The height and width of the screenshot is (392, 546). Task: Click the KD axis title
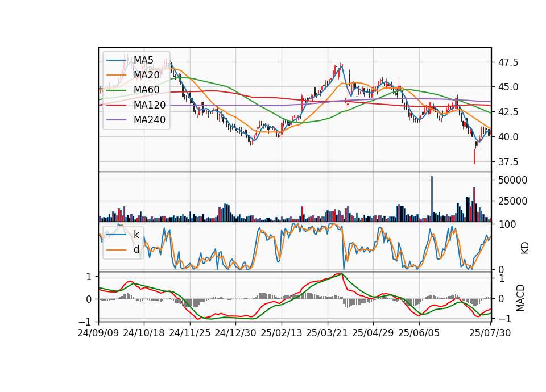525,248
